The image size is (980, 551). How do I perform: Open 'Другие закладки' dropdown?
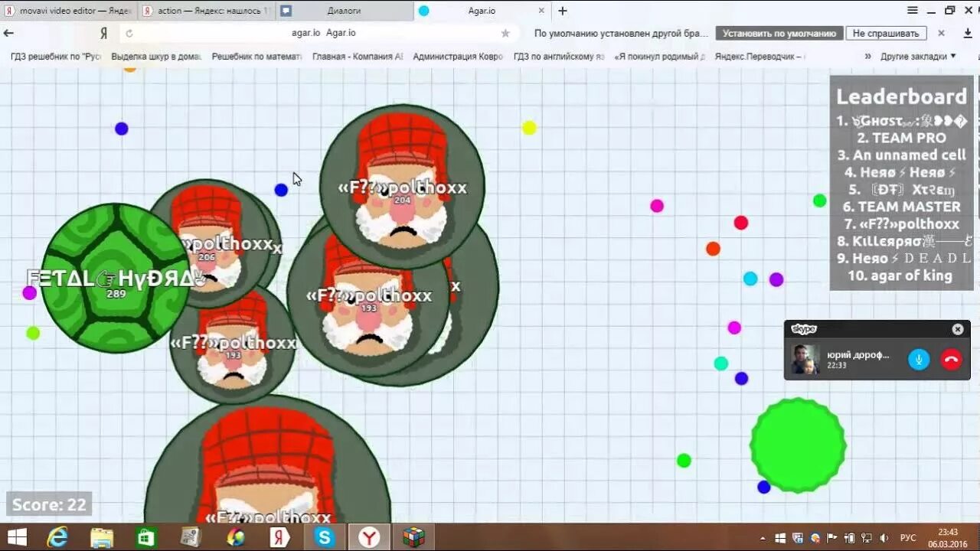pos(918,57)
